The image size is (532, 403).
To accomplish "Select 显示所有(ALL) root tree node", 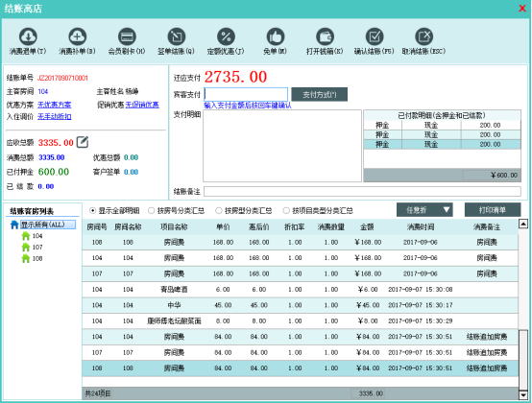I will pyautogui.click(x=48, y=225).
